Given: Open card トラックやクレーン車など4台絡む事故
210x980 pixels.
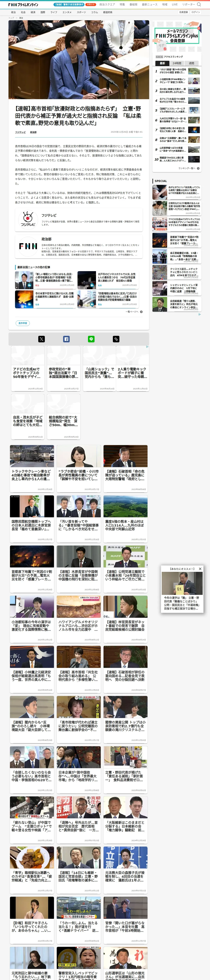Looking at the screenshot, I should (x=32, y=469).
